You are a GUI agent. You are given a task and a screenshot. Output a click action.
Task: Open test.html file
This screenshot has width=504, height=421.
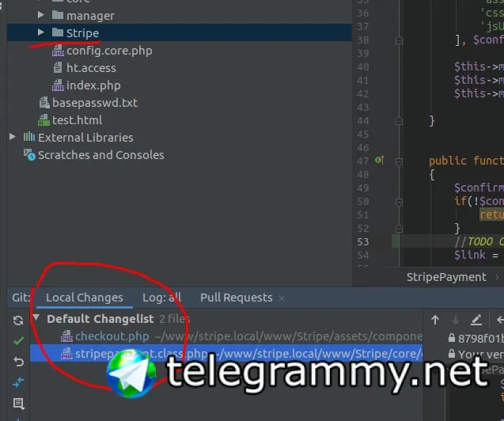click(78, 120)
